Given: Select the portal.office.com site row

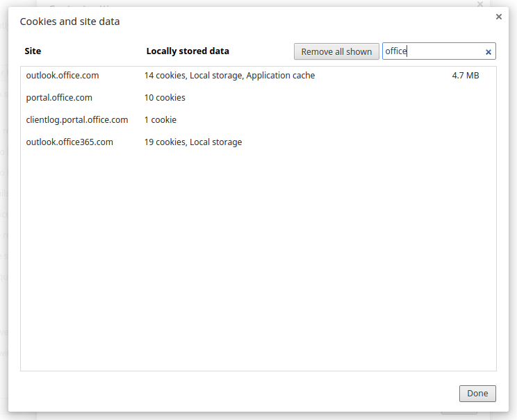Looking at the screenshot, I should coord(258,97).
